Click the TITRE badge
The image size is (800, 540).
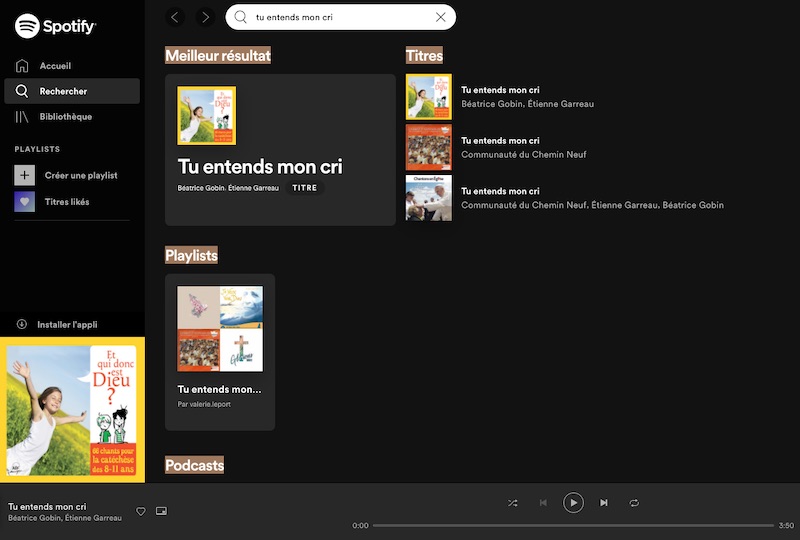click(x=305, y=188)
